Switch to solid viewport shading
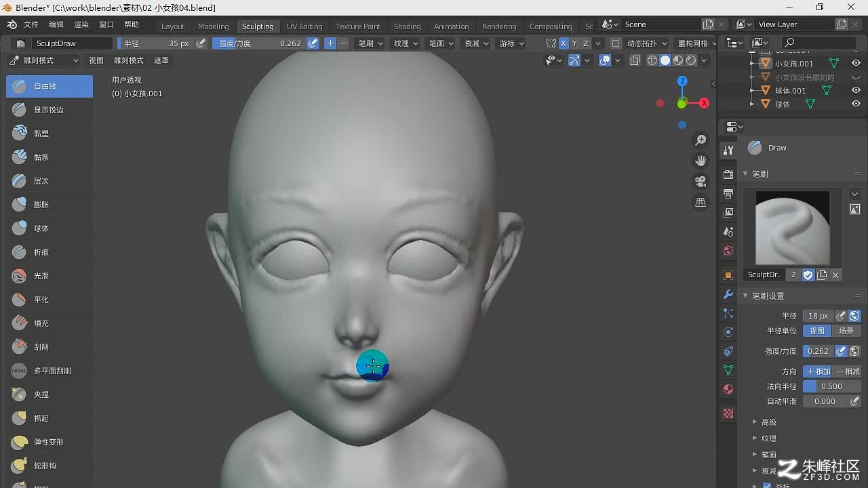 point(665,60)
